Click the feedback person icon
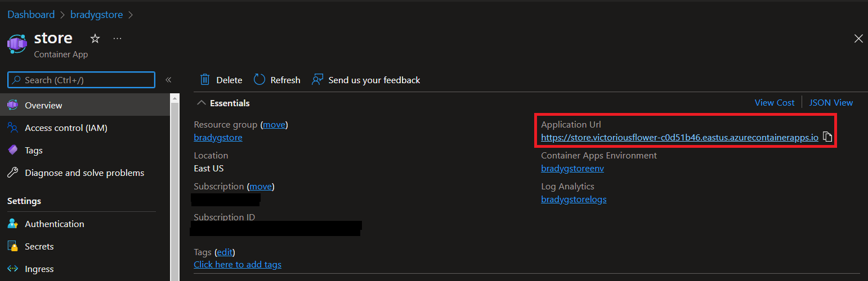This screenshot has width=868, height=281. [x=318, y=80]
